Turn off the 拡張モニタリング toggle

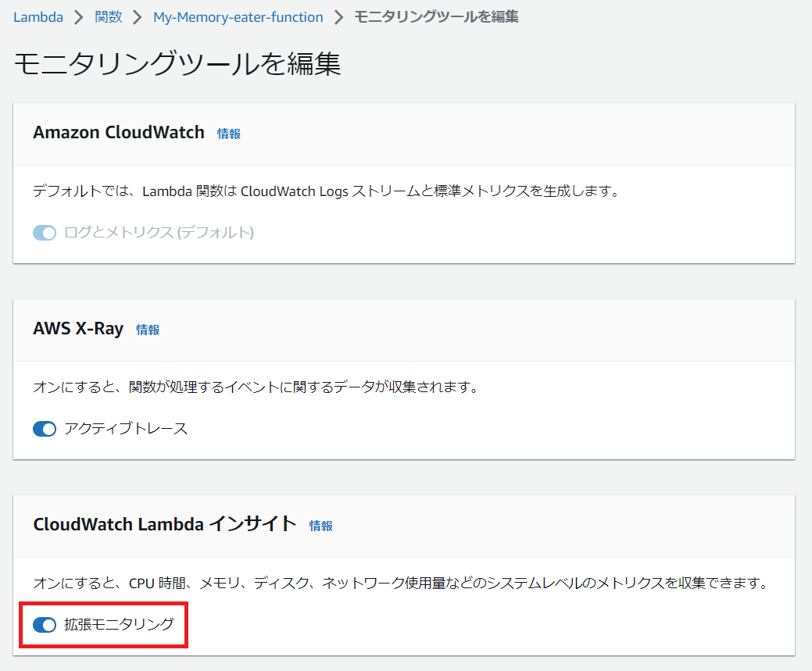[45, 625]
